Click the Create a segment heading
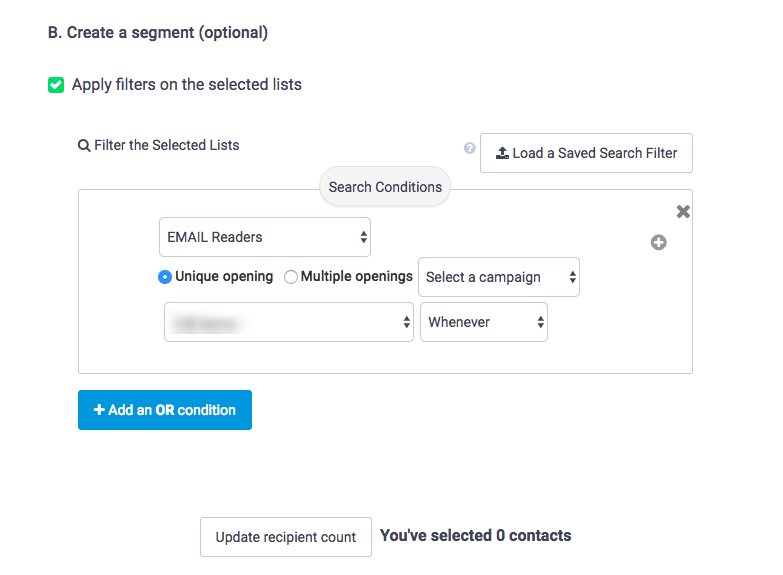The width and height of the screenshot is (783, 575). point(158,32)
